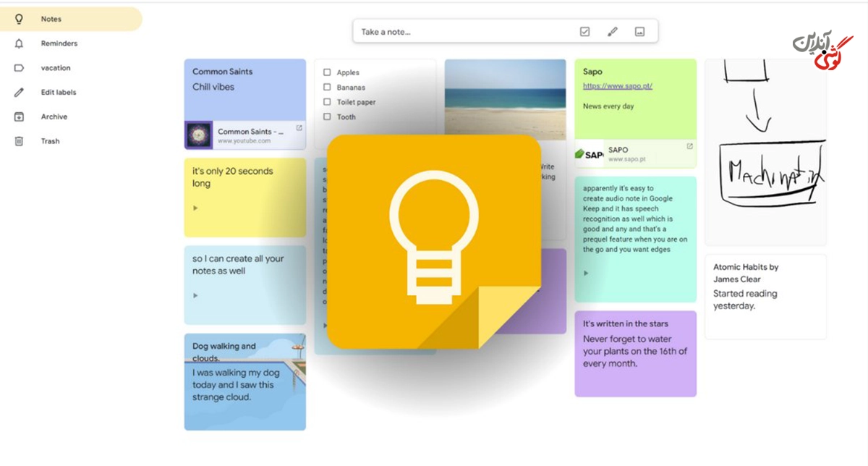
Task: Check the Apples checkbox
Action: click(327, 72)
